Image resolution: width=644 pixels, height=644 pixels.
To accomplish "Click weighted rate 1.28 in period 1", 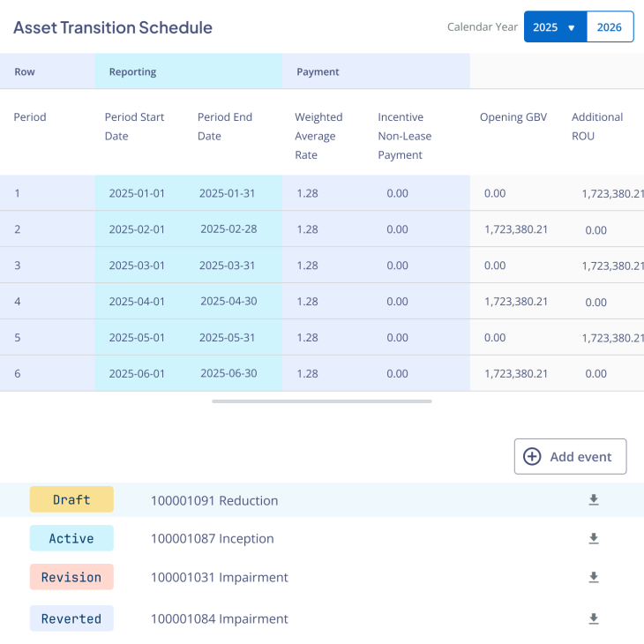I will (307, 193).
